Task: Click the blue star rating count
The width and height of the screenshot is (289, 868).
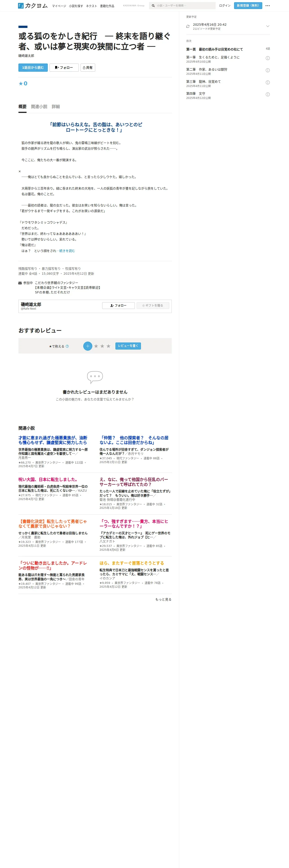Action: pyautogui.click(x=23, y=84)
